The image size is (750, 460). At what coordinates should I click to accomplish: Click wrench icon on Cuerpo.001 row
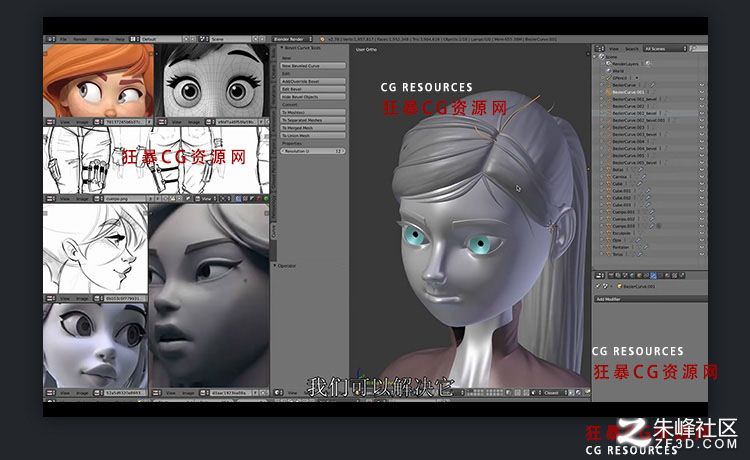(651, 212)
